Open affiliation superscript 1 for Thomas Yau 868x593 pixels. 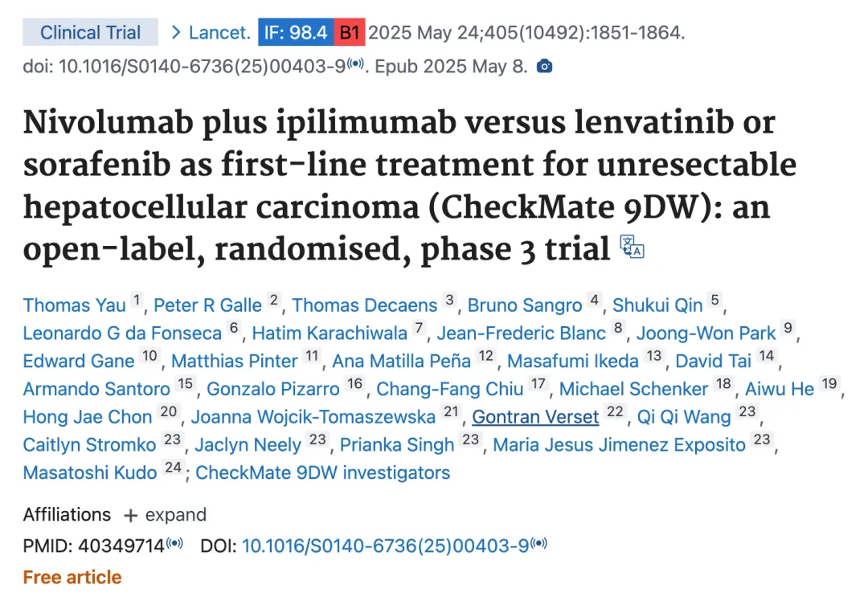click(137, 300)
